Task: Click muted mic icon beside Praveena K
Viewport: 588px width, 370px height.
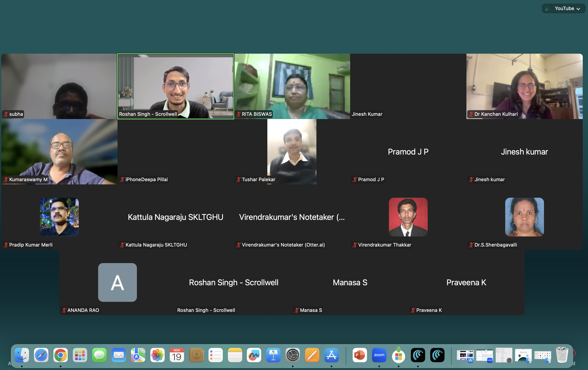Action: 413,310
